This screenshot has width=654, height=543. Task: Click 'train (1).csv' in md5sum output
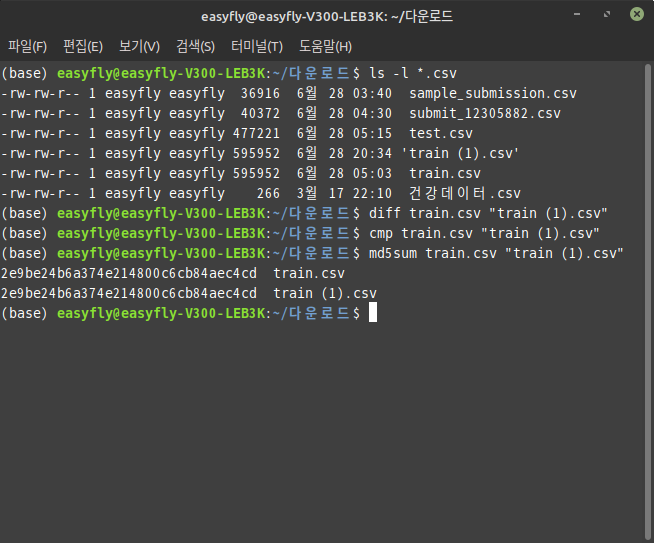click(x=325, y=294)
